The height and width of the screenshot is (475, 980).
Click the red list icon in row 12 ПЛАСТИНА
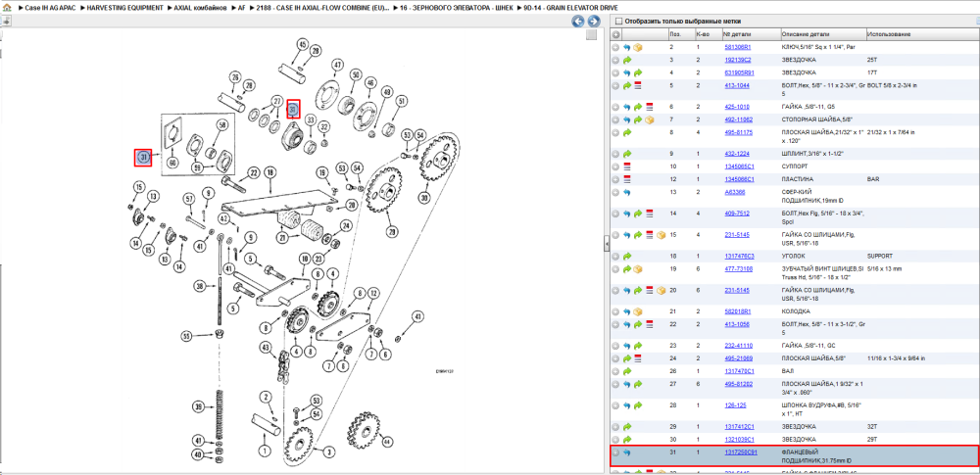point(627,179)
